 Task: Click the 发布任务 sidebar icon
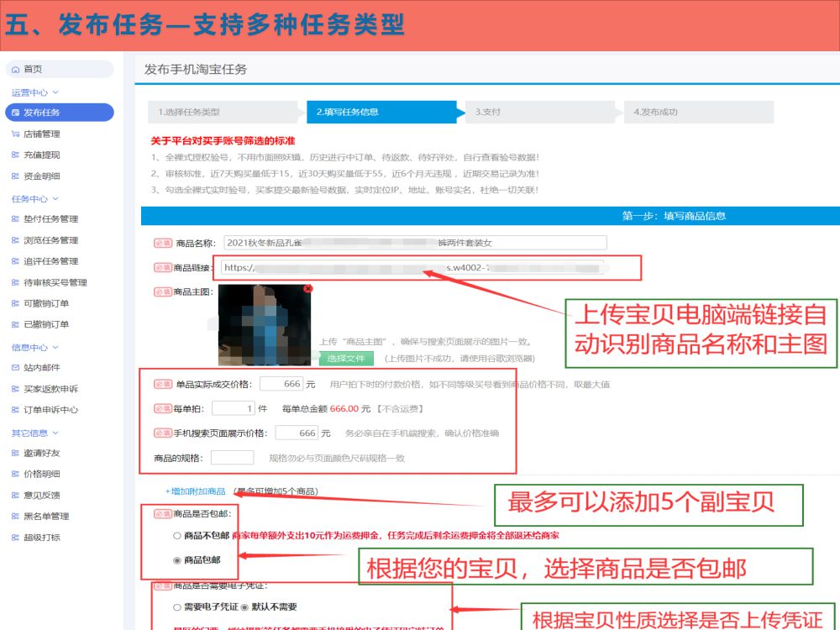[x=15, y=113]
